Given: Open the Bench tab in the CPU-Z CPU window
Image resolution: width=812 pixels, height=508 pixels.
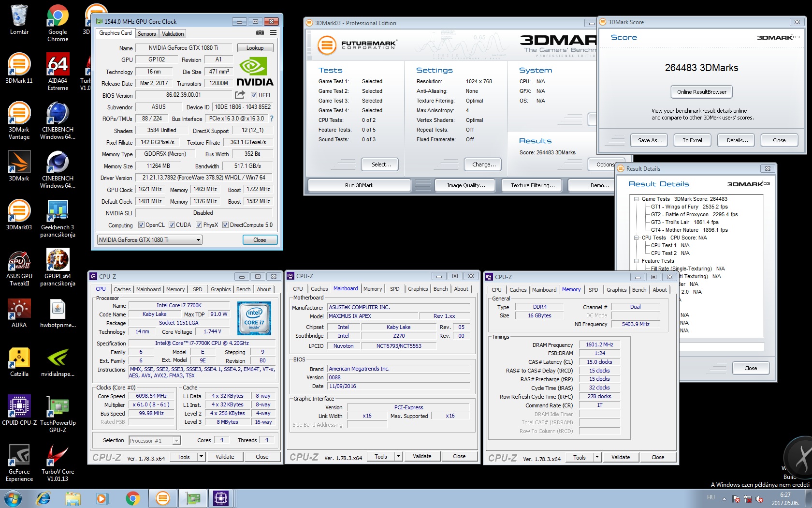Looking at the screenshot, I should pyautogui.click(x=244, y=289).
